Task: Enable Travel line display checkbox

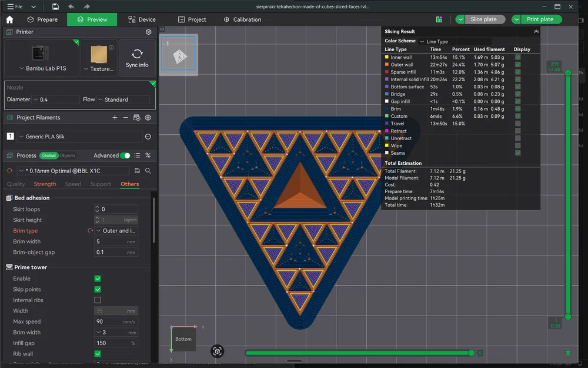Action: click(517, 124)
